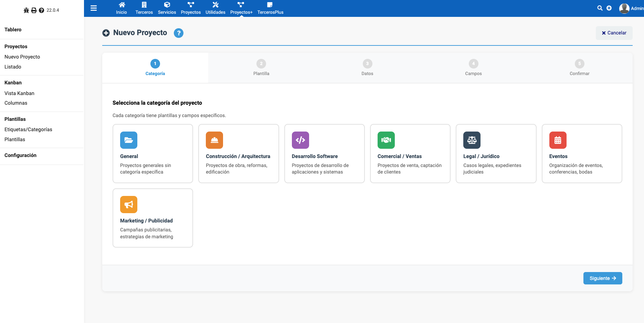Select the Construcción / Arquitectura helmet icon
644x323 pixels.
pos(214,140)
